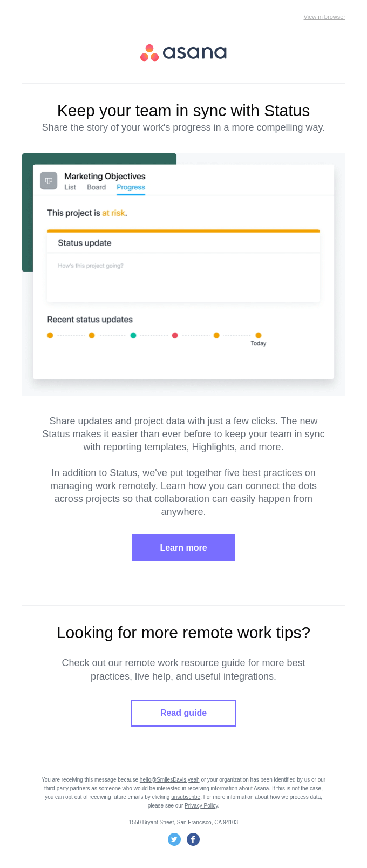Select the red status dot on timeline
Screen dimensions: 367x868
click(x=175, y=335)
